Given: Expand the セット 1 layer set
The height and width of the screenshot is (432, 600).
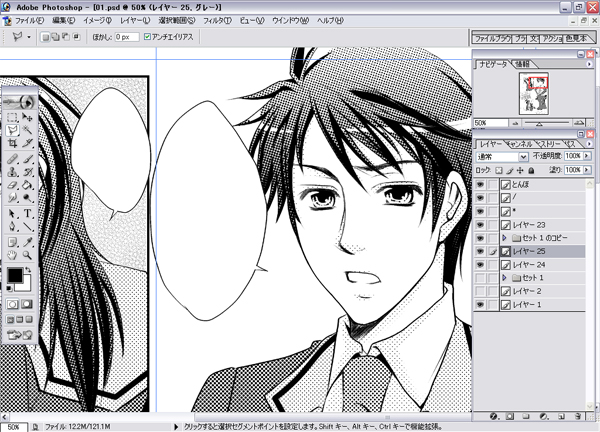Looking at the screenshot, I should 504,277.
